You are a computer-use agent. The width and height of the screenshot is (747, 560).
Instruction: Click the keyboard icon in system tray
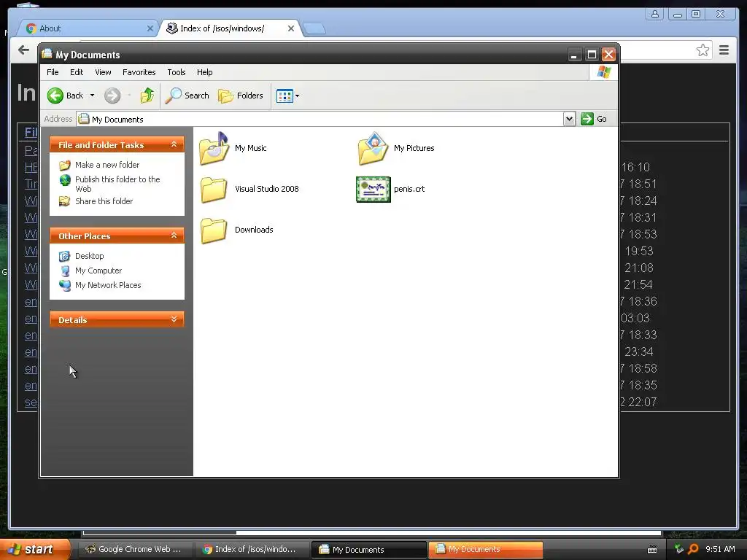pos(653,550)
